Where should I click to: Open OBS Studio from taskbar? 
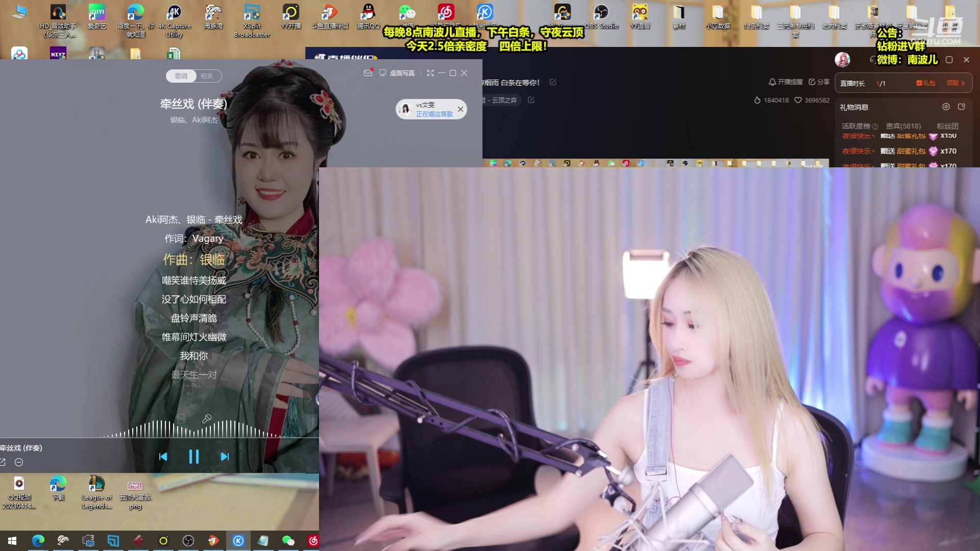(188, 541)
